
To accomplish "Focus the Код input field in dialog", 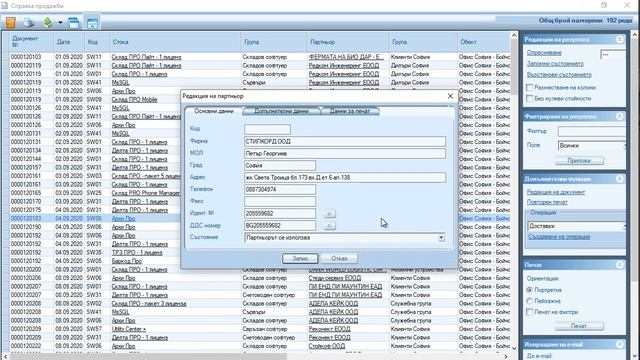I will coord(267,129).
